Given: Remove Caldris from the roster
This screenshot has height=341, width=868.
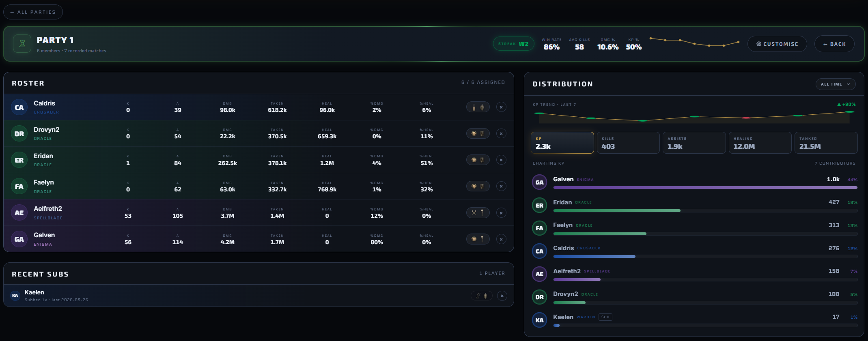Looking at the screenshot, I should pos(501,107).
